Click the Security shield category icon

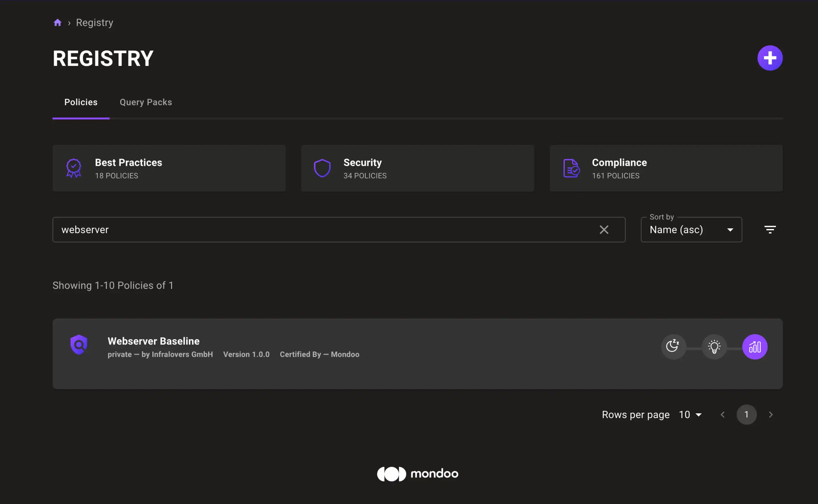point(322,168)
